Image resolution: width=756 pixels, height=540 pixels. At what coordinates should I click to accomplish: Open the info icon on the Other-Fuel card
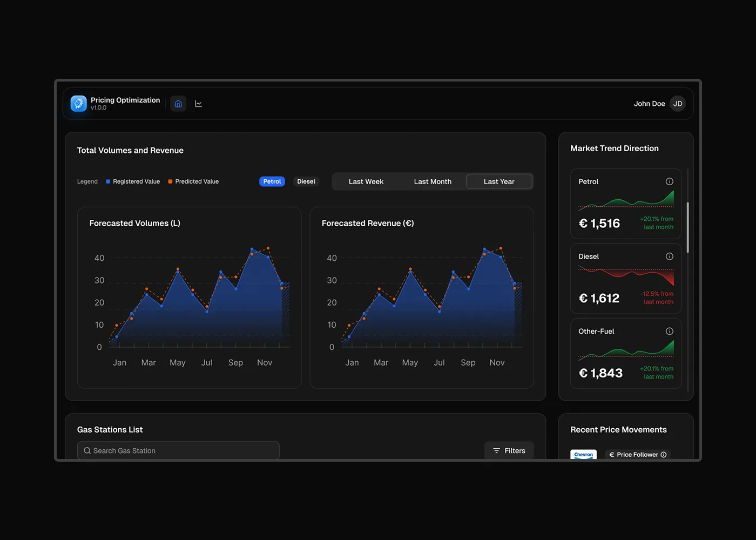pos(670,331)
